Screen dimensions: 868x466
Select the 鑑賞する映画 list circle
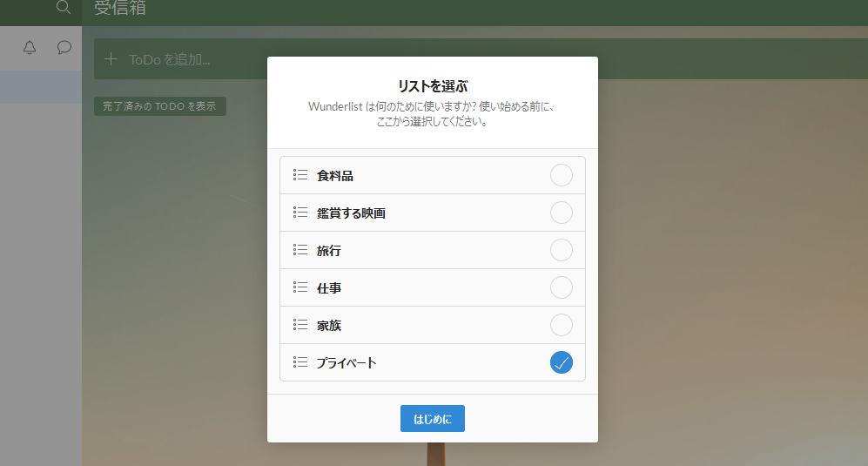[562, 213]
